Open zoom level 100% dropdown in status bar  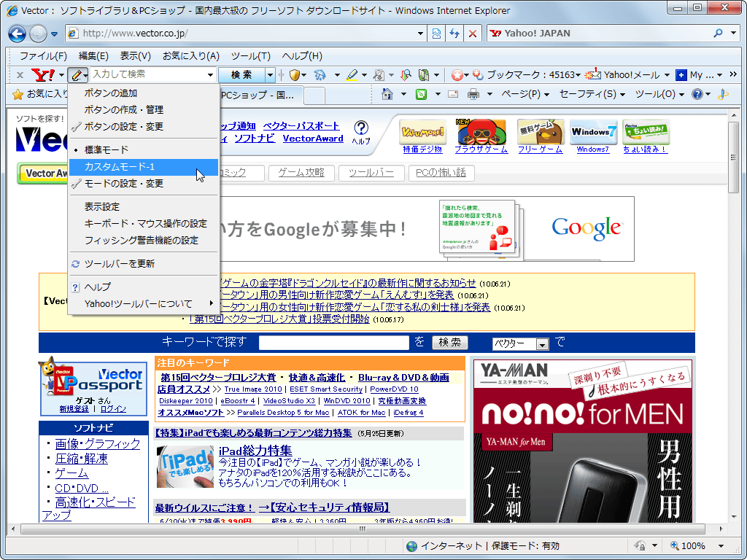click(721, 546)
